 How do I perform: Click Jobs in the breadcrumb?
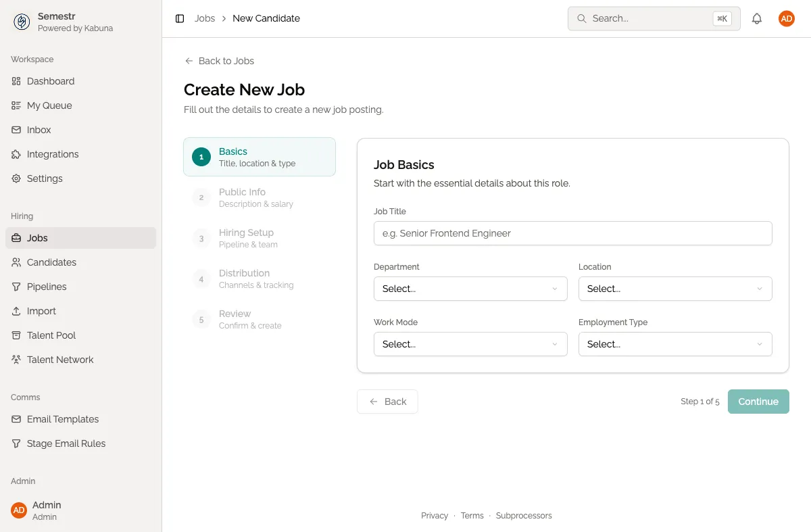pos(205,18)
